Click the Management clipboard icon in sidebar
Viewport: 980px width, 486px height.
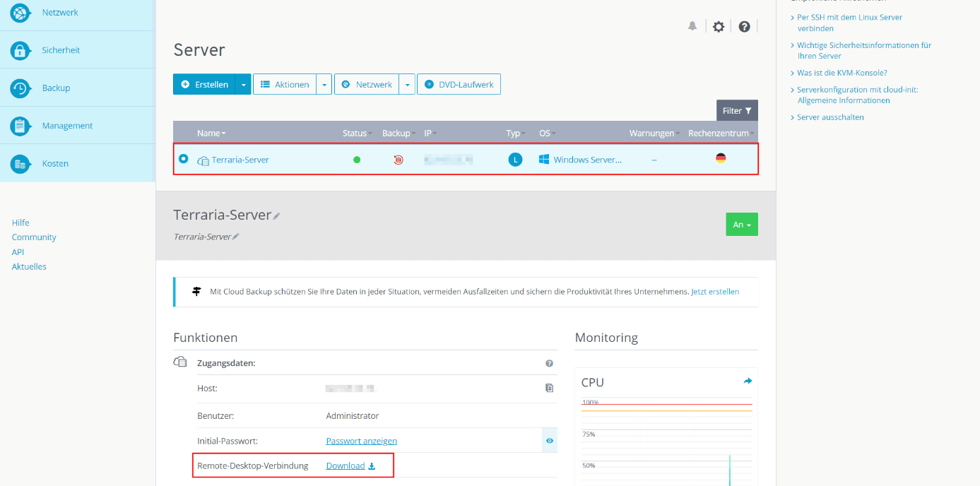[20, 126]
